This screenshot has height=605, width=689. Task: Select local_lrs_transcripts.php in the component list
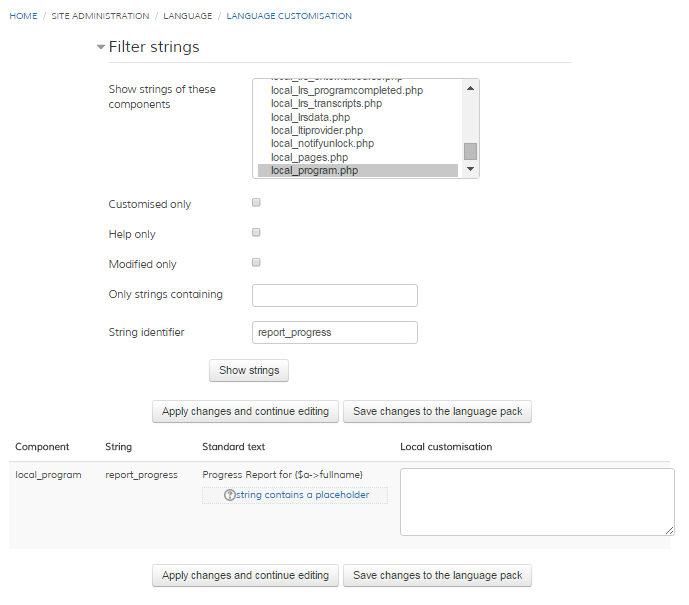point(326,104)
